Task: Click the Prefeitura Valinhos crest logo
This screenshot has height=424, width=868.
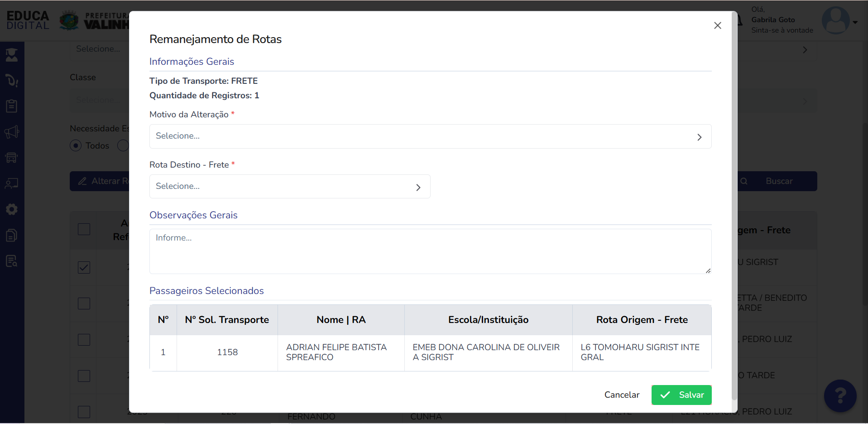Action: click(x=69, y=20)
